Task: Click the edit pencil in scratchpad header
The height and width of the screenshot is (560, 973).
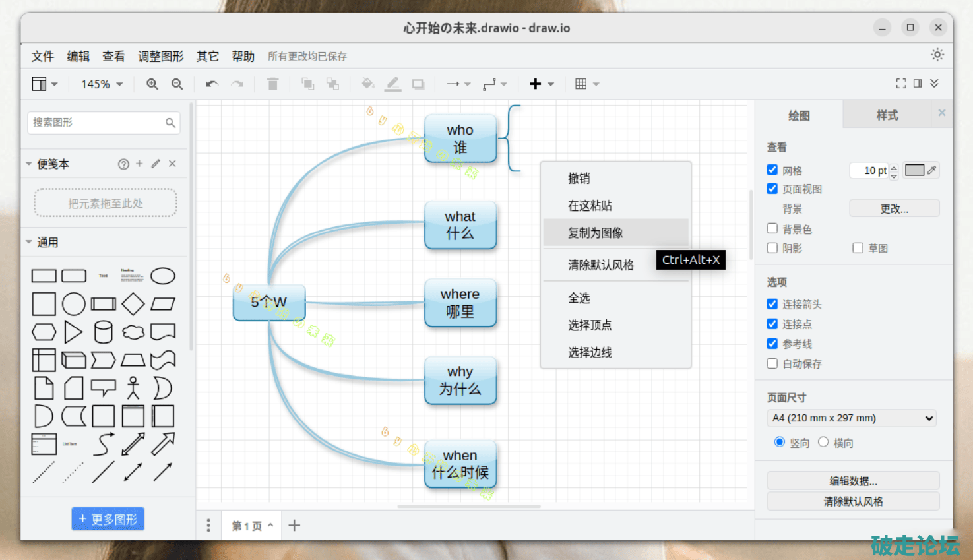Action: [156, 164]
